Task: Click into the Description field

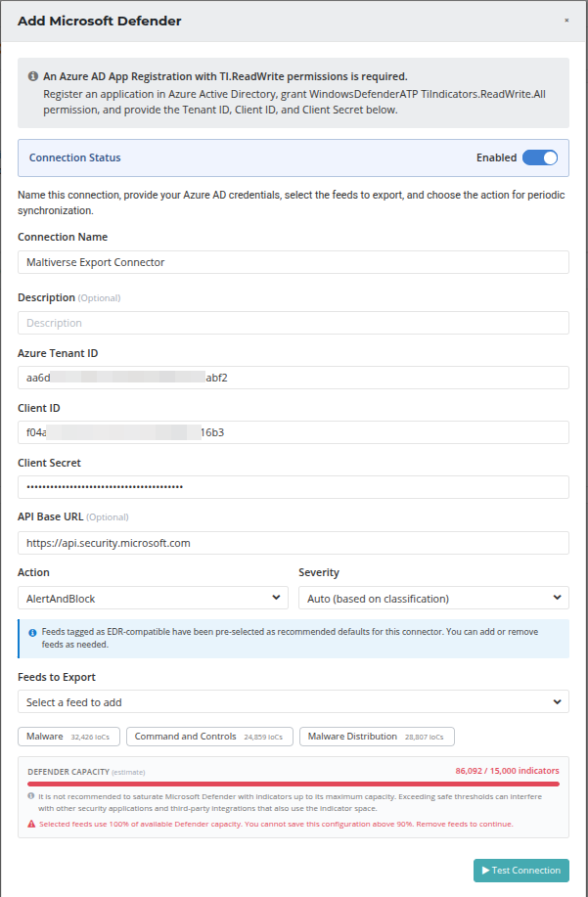Action: [x=293, y=323]
